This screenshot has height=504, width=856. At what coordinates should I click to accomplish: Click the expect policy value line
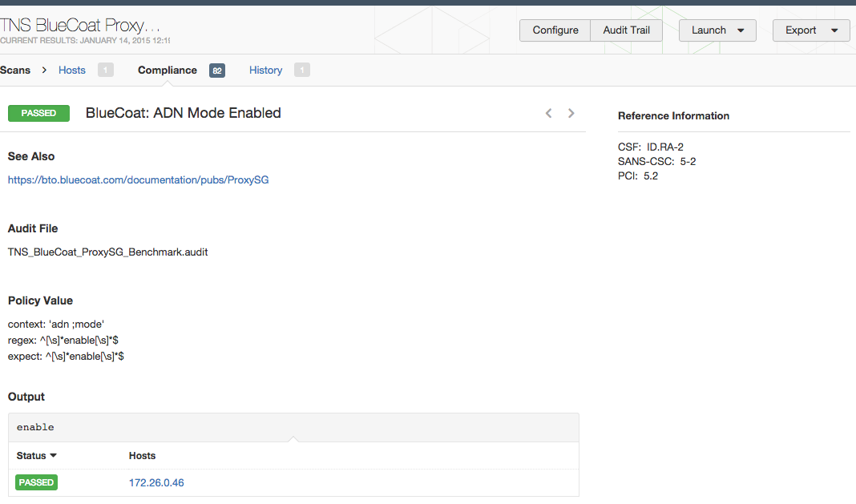[66, 356]
